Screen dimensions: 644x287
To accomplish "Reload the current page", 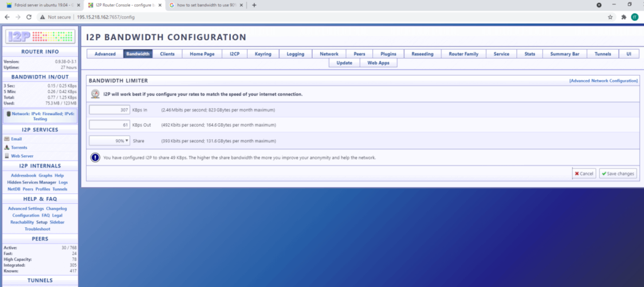I will click(29, 17).
